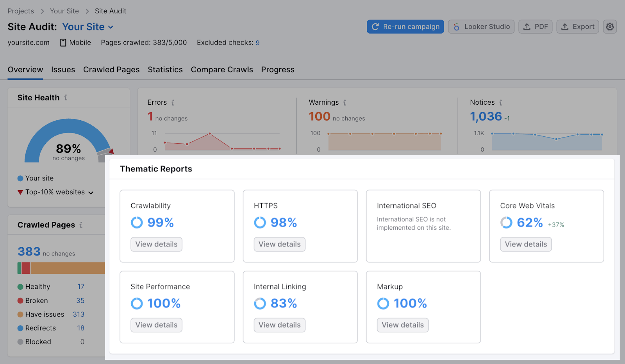Click the Blocked pages count 0
The image size is (625, 364).
pyautogui.click(x=82, y=342)
